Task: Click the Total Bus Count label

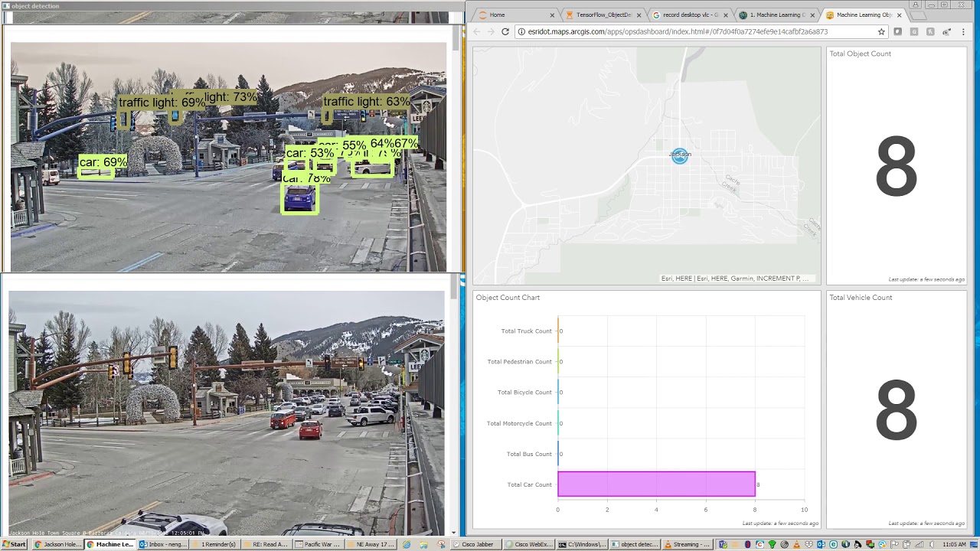Action: 529,454
